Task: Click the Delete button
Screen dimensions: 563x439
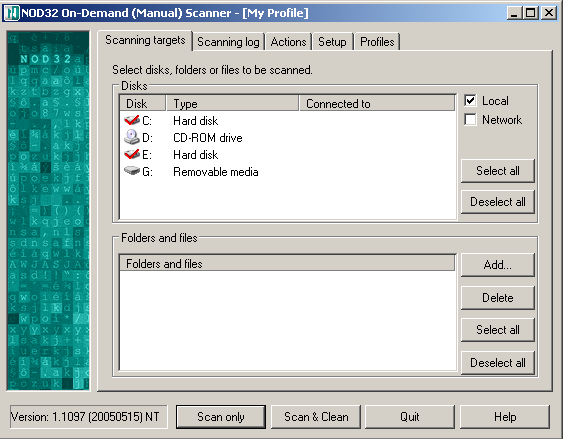Action: coord(498,298)
